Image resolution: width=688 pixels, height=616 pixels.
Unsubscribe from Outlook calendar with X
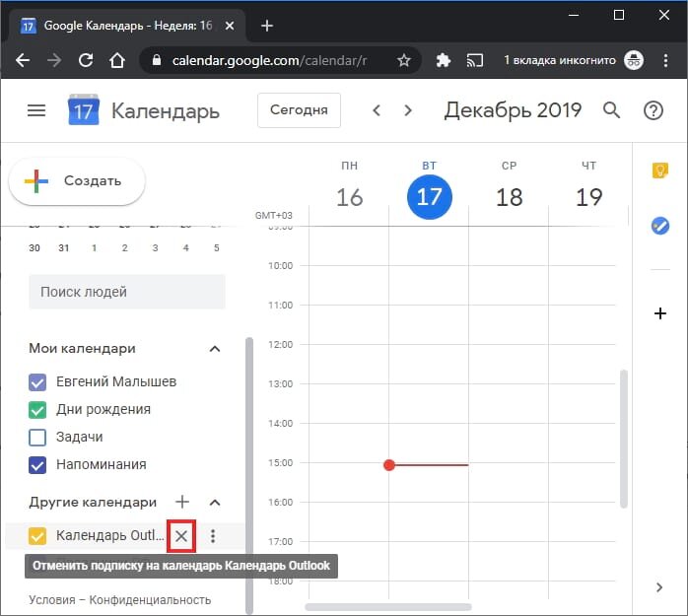[181, 536]
